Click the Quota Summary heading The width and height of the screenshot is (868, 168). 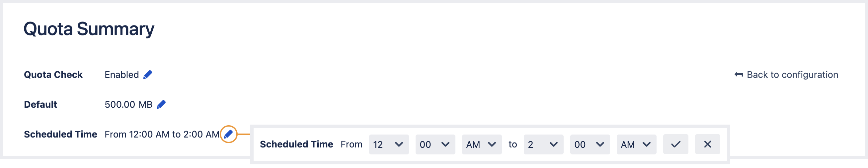[89, 29]
